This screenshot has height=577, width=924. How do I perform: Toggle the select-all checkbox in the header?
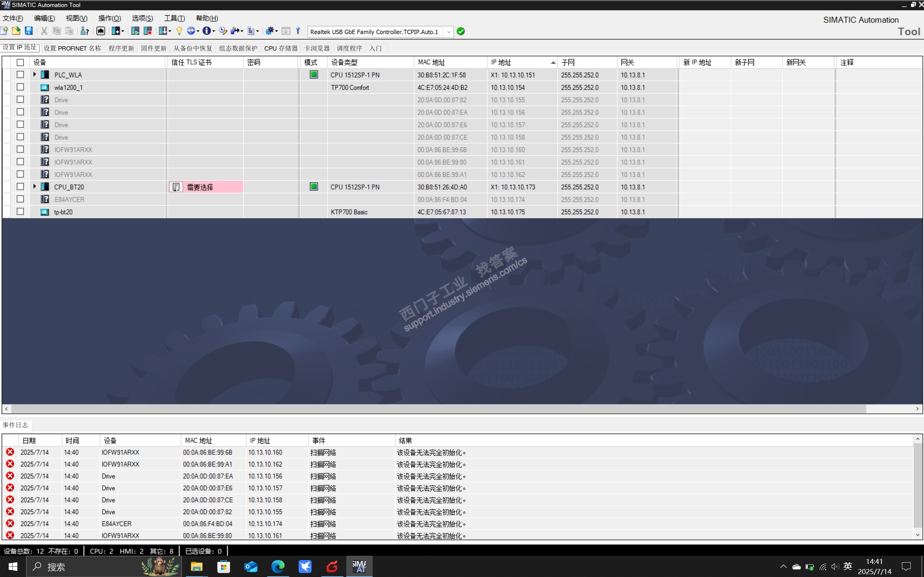point(20,62)
